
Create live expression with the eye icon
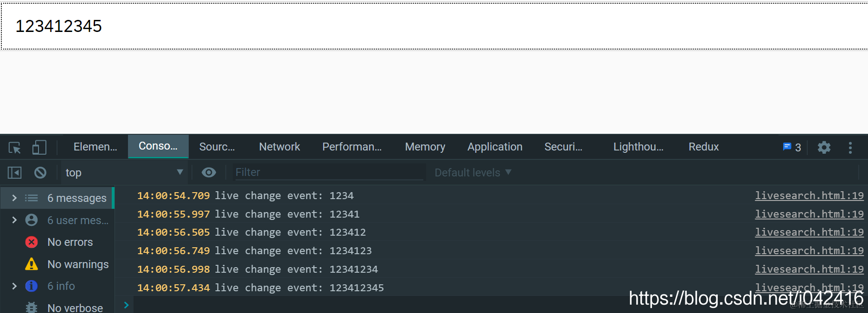[209, 173]
